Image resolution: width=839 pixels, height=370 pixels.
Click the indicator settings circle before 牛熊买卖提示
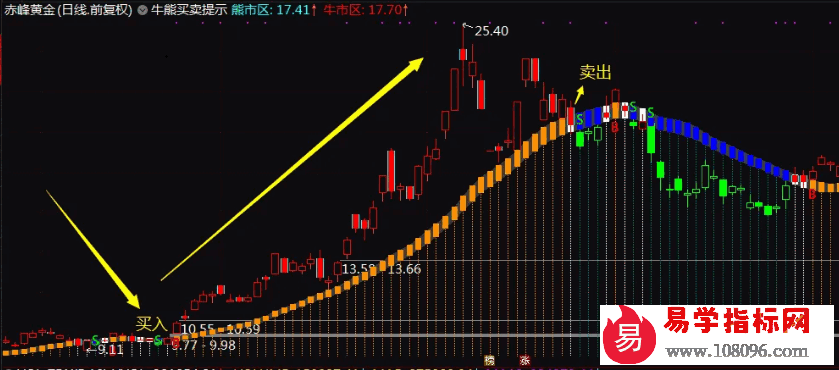tap(142, 10)
